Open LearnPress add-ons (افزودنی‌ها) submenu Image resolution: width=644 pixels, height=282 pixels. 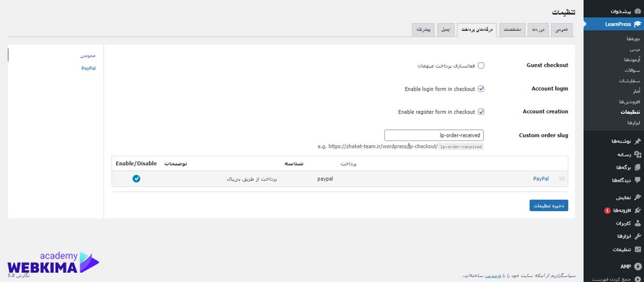[630, 101]
